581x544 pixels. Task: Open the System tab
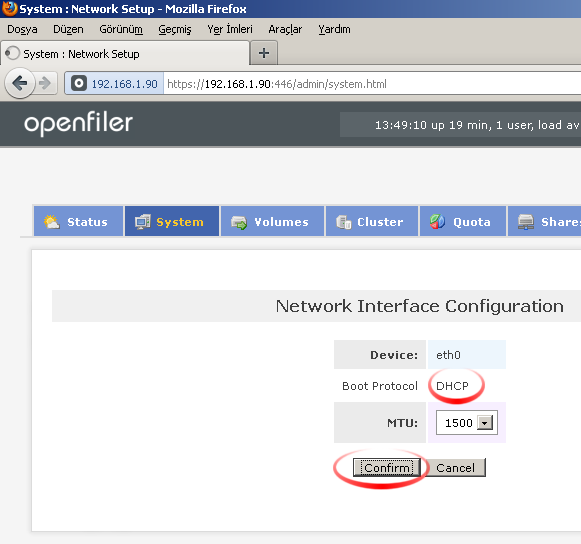click(172, 222)
